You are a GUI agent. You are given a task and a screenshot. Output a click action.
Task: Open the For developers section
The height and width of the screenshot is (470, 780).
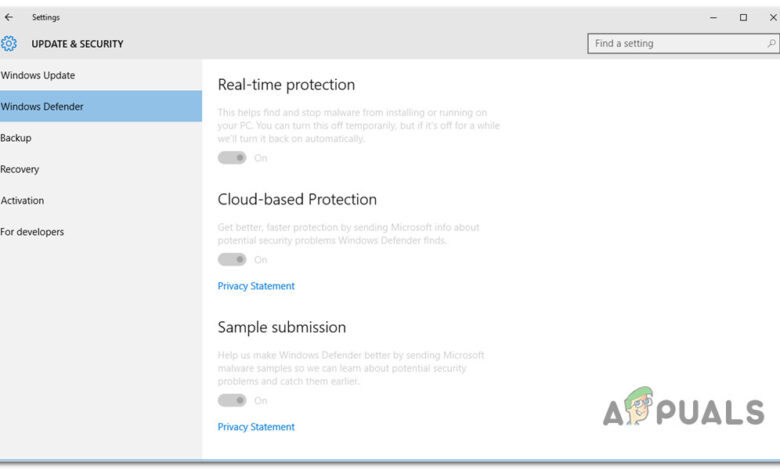[32, 232]
